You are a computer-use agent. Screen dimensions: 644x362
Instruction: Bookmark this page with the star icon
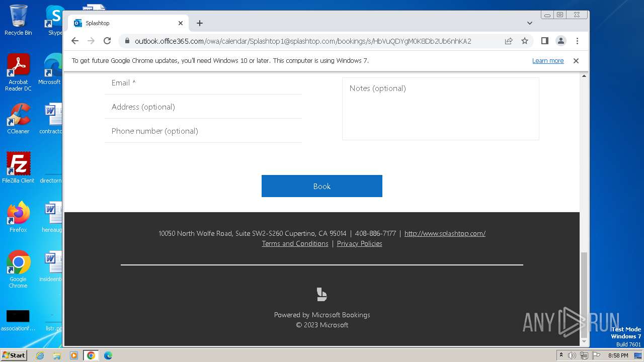point(525,41)
